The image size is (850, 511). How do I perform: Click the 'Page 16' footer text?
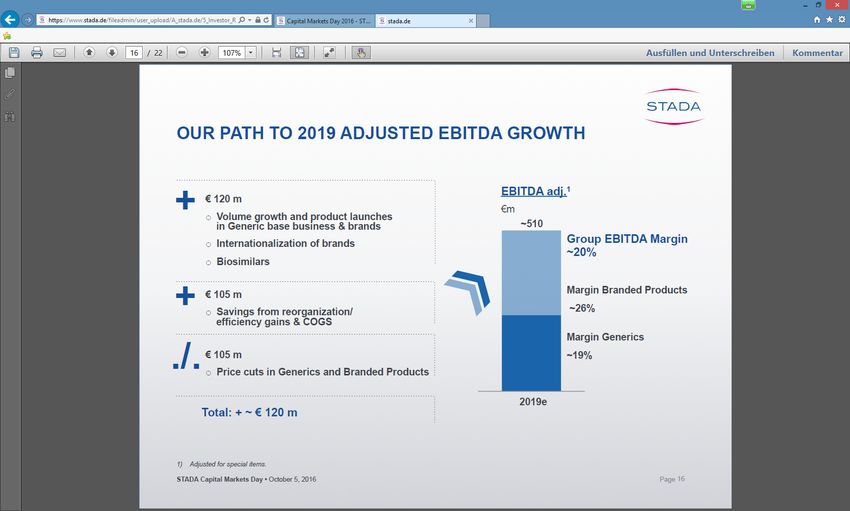pyautogui.click(x=672, y=479)
